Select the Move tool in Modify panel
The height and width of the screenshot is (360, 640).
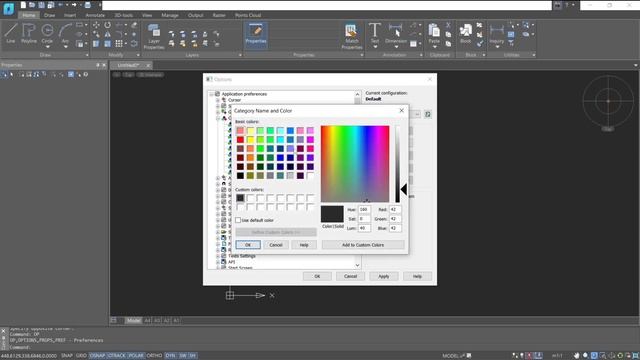[x=96, y=25]
